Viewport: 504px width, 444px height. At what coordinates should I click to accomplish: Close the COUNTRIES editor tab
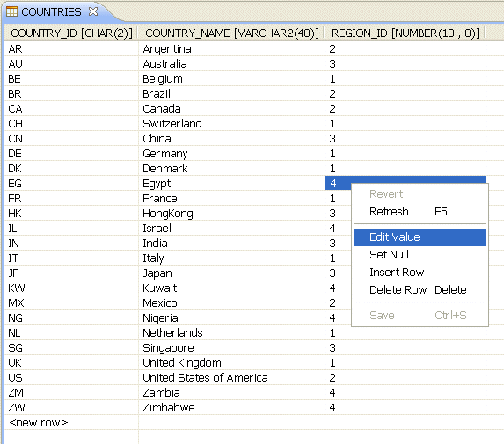point(93,12)
